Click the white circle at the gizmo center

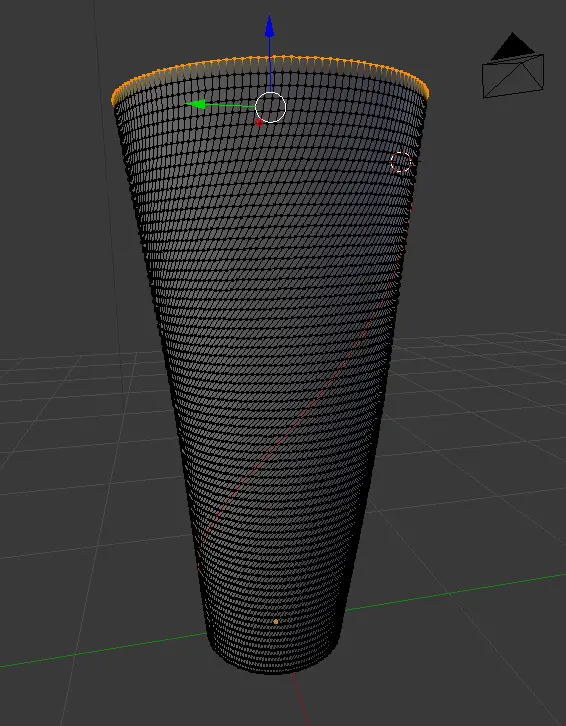point(270,107)
